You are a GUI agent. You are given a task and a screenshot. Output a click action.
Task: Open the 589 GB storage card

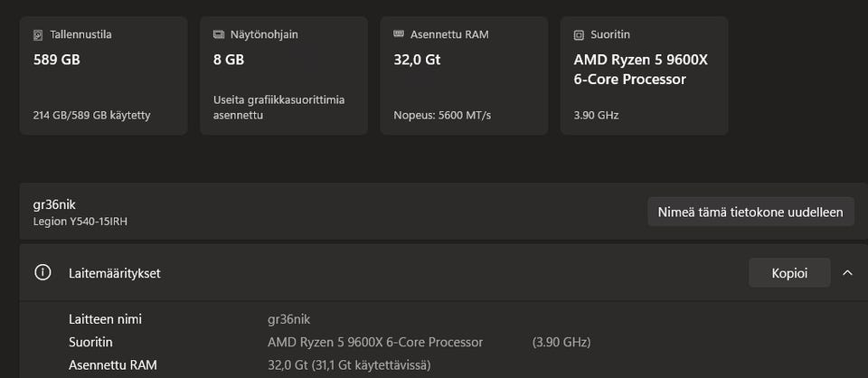tap(103, 76)
